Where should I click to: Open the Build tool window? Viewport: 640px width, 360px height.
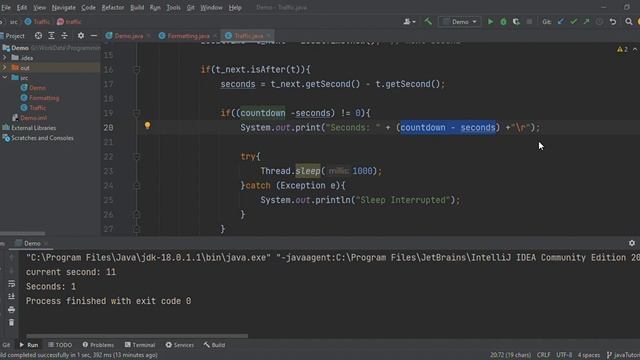(214, 345)
